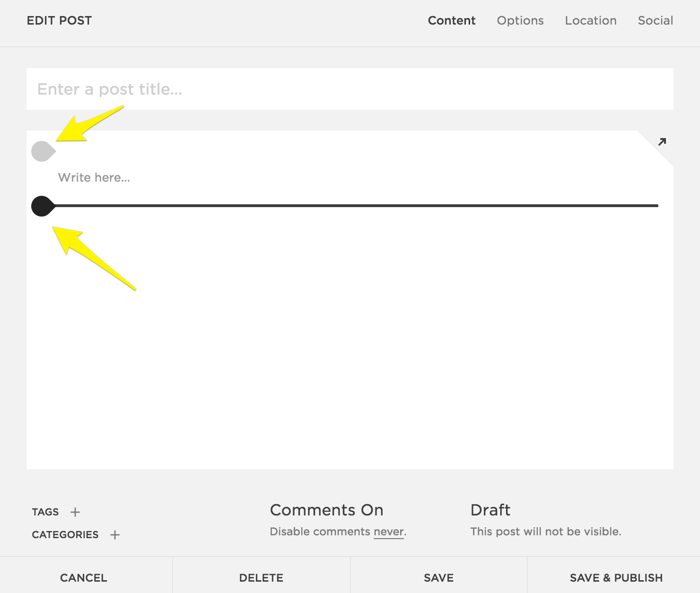Click the black insert point teardrop below the text
Image resolution: width=700 pixels, height=593 pixels.
(x=42, y=206)
